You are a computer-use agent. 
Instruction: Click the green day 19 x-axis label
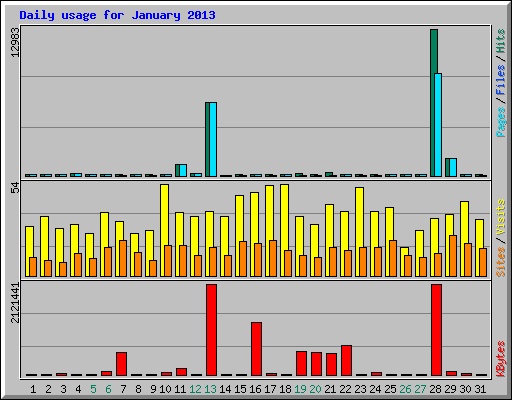click(x=300, y=389)
